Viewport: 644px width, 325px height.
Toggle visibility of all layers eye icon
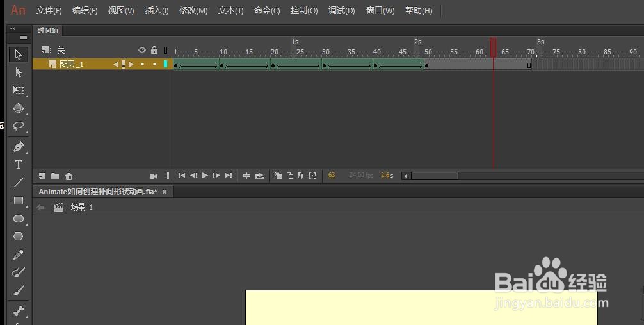tap(142, 50)
